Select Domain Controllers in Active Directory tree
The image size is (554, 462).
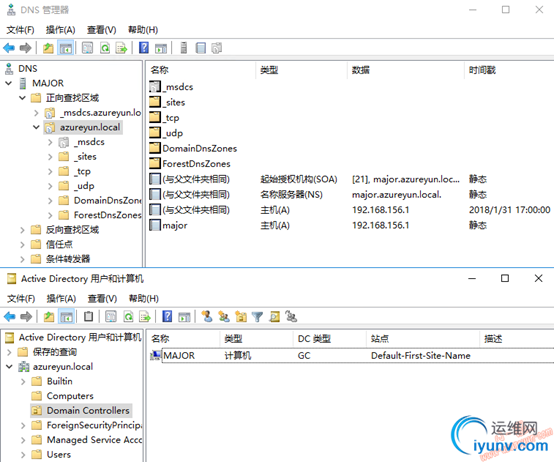(81, 411)
